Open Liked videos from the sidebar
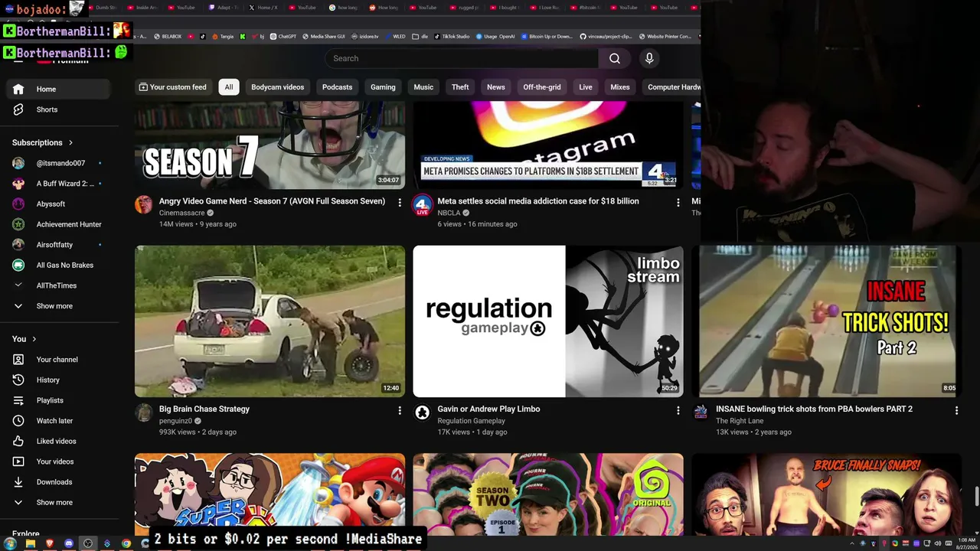980x551 pixels. click(59, 441)
